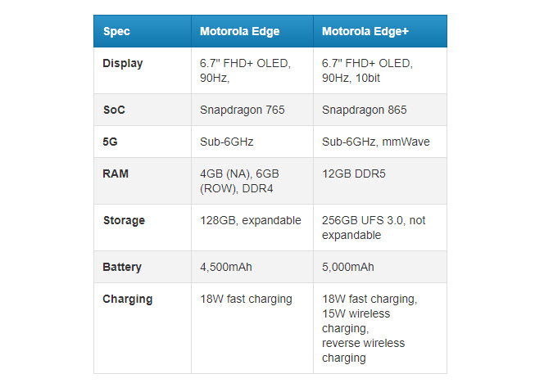The image size is (535, 392).
Task: Click the RAM row label
Action: click(x=116, y=173)
